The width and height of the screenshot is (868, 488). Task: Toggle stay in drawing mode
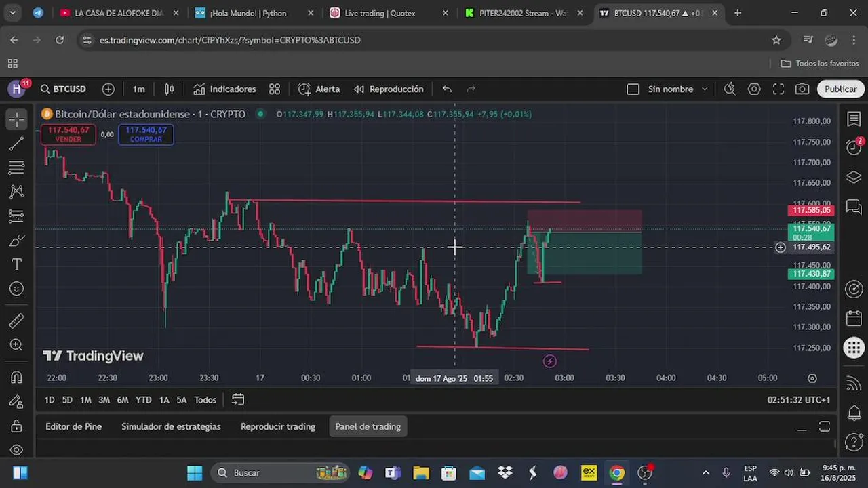17,402
